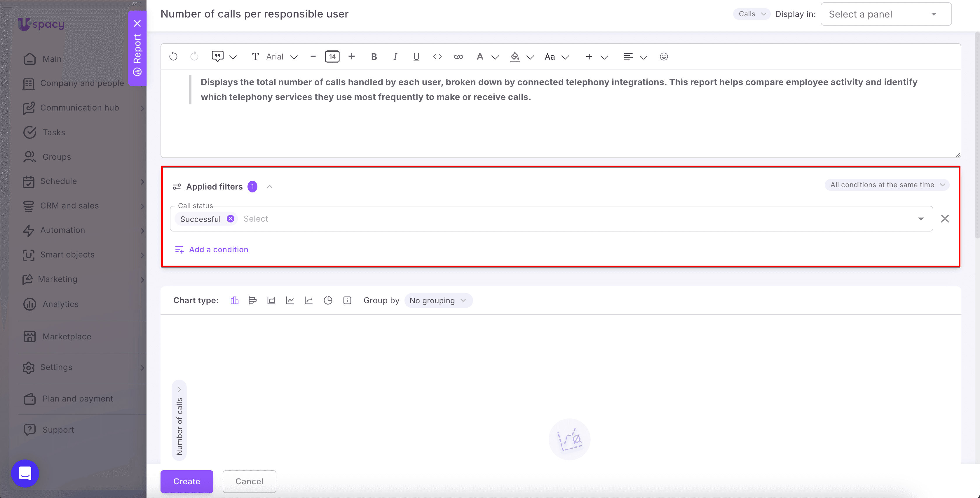Open Call status dropdown arrow

pos(921,219)
